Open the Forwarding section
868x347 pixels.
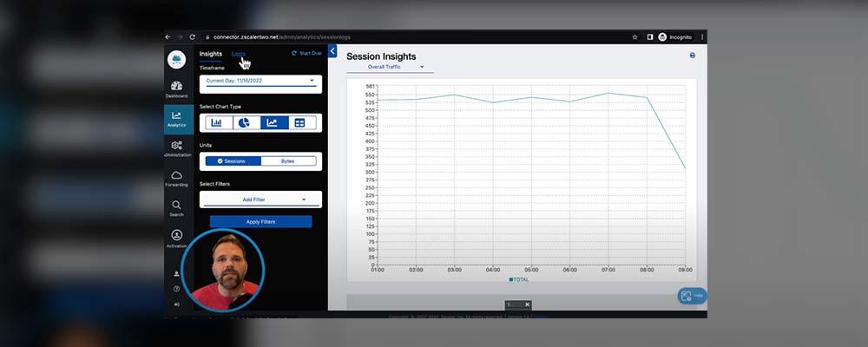(176, 179)
